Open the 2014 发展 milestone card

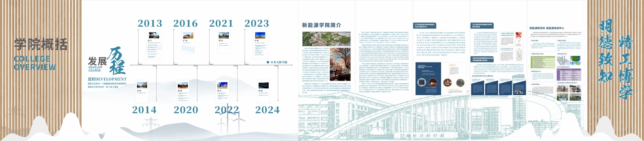pyautogui.click(x=142, y=92)
